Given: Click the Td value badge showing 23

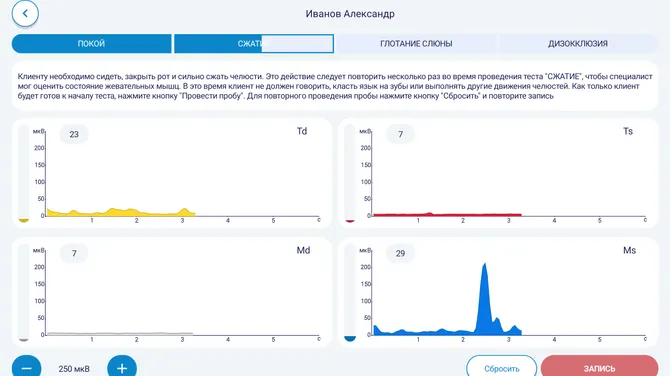Looking at the screenshot, I should (x=74, y=134).
